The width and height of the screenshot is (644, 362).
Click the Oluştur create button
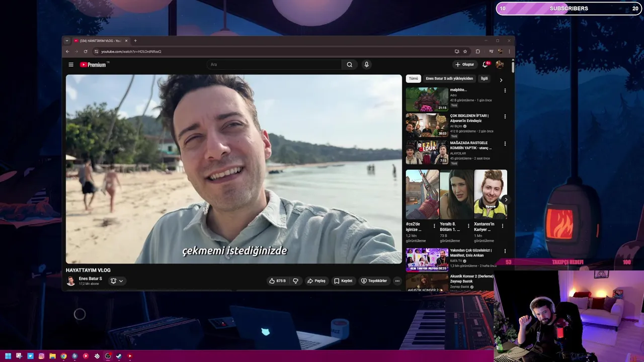point(464,64)
